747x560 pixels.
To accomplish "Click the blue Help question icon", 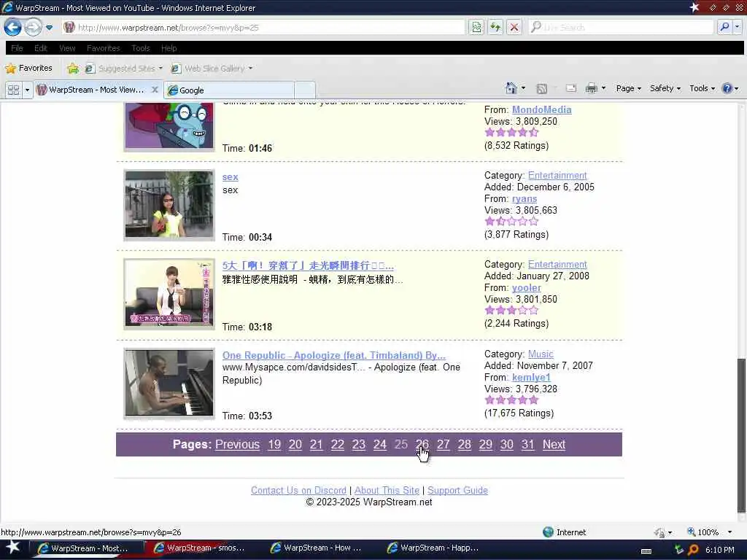I will 727,88.
